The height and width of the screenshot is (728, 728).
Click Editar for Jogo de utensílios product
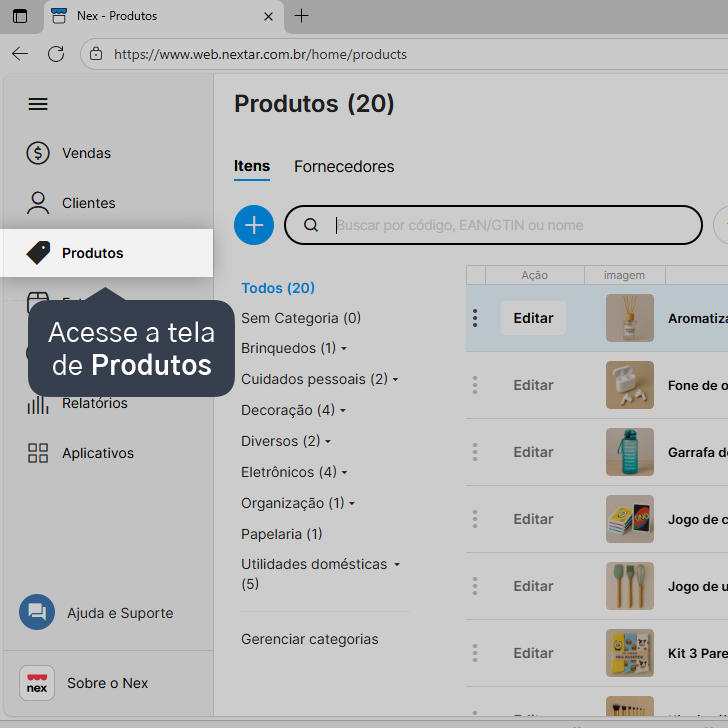click(x=533, y=586)
